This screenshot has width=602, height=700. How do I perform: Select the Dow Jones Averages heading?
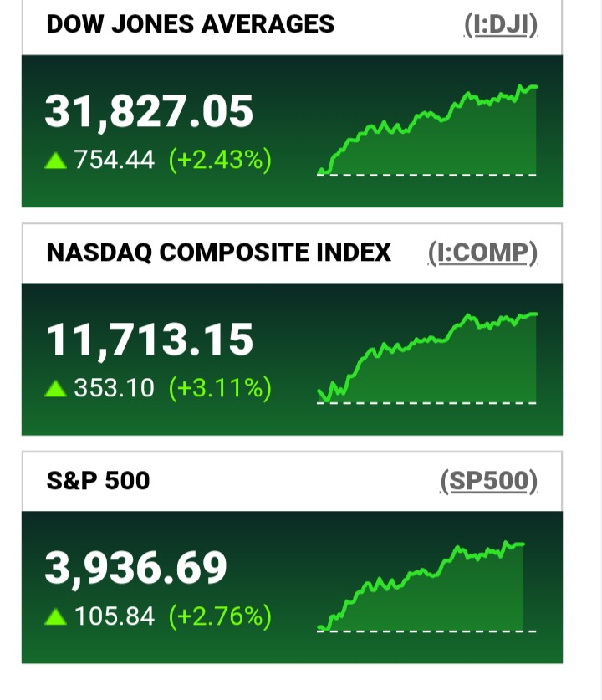190,24
